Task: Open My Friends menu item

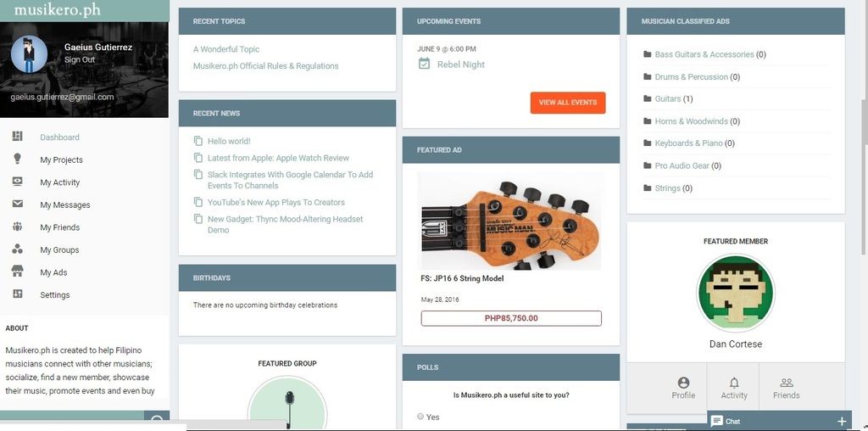Action: tap(60, 227)
